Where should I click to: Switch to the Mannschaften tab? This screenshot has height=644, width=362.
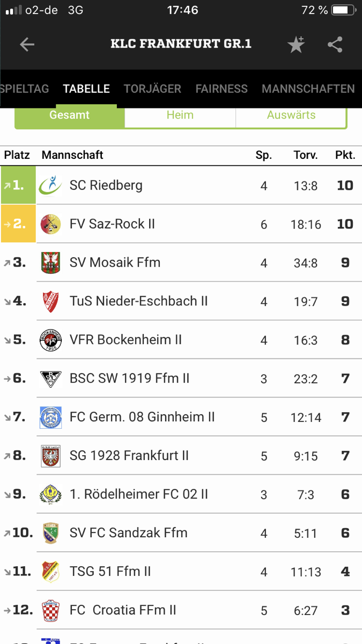point(308,89)
